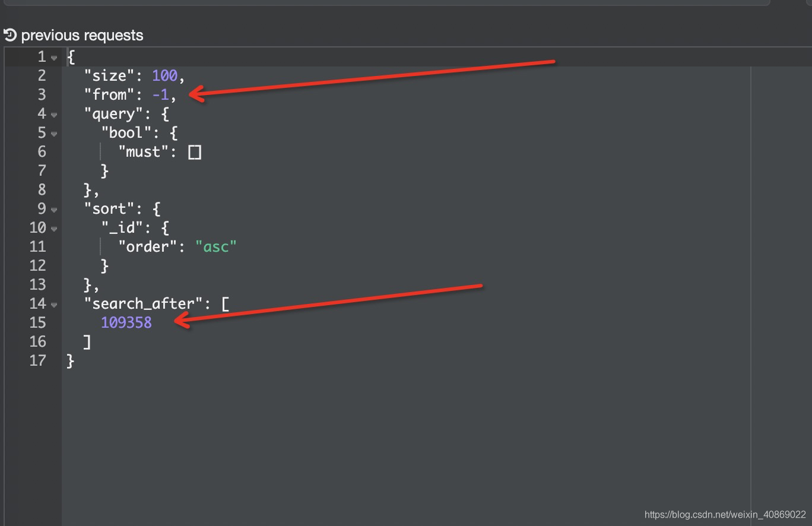Place cursor in the empty must array brackets
Viewport: 812px width, 526px height.
tap(195, 152)
